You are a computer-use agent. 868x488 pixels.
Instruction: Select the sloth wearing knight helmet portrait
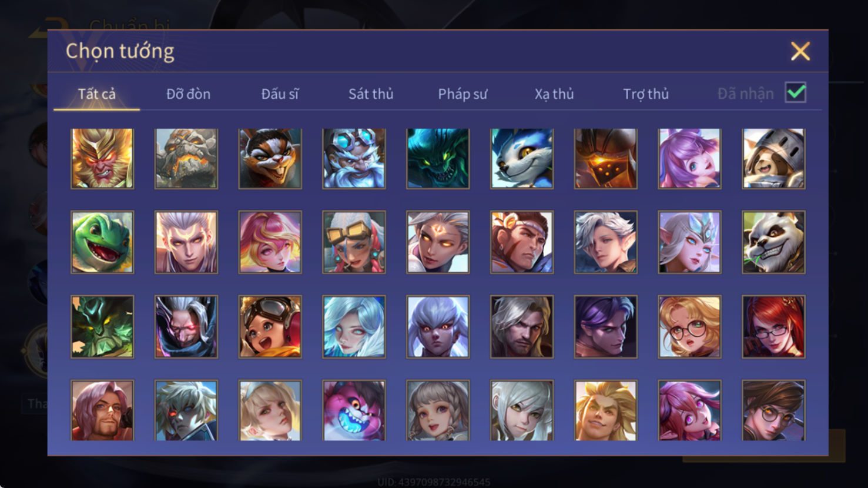[773, 159]
